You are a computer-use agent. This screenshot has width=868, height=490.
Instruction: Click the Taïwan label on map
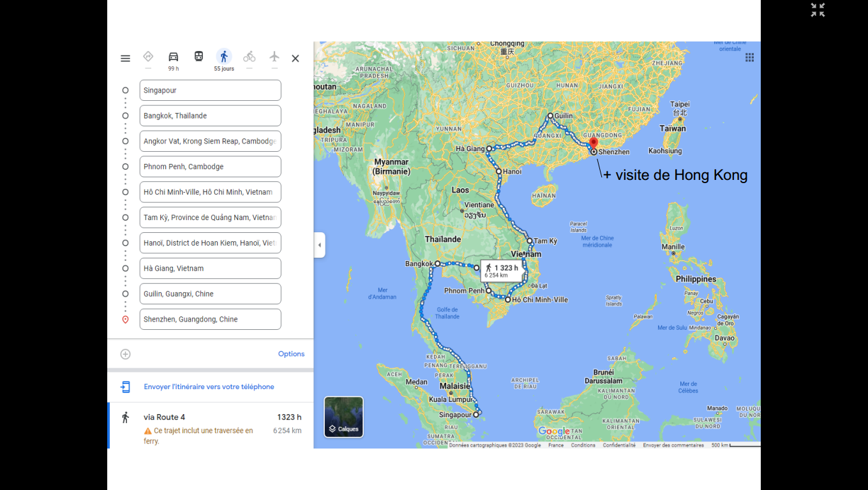[x=673, y=128]
